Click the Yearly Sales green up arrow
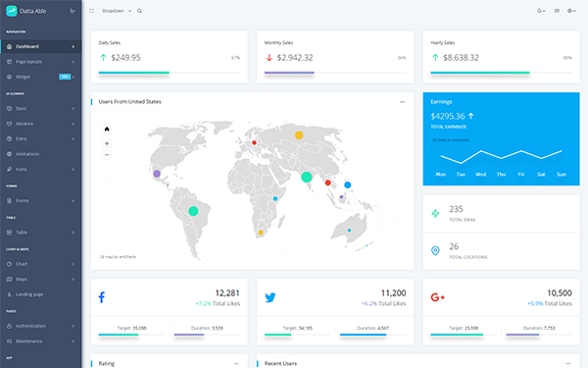The height and width of the screenshot is (368, 588). 435,58
